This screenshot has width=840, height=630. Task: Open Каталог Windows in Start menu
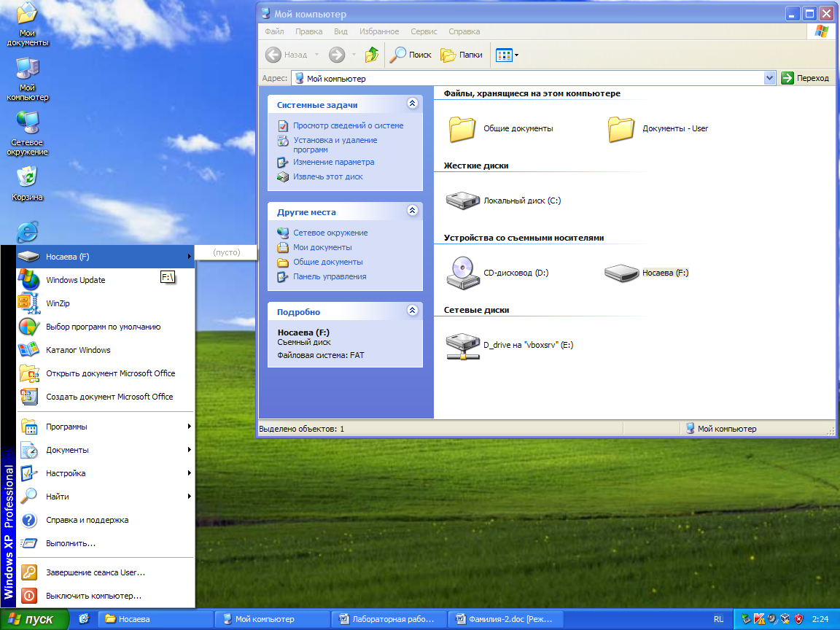(x=106, y=350)
